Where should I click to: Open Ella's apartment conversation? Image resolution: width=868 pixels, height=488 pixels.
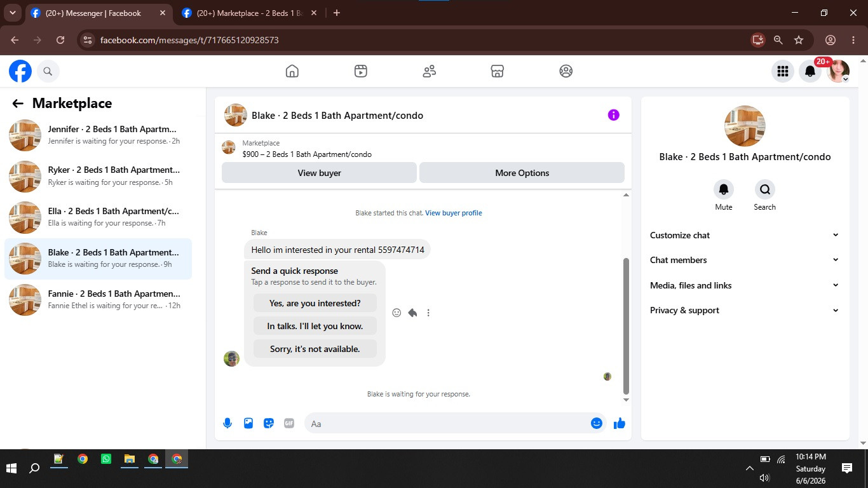click(x=98, y=217)
